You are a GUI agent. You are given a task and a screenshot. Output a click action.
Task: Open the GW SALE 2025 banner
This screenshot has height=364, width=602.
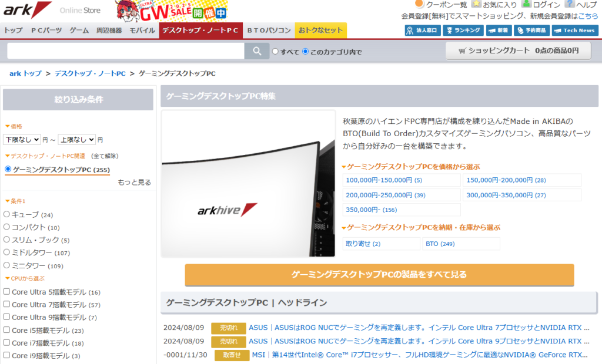point(172,11)
